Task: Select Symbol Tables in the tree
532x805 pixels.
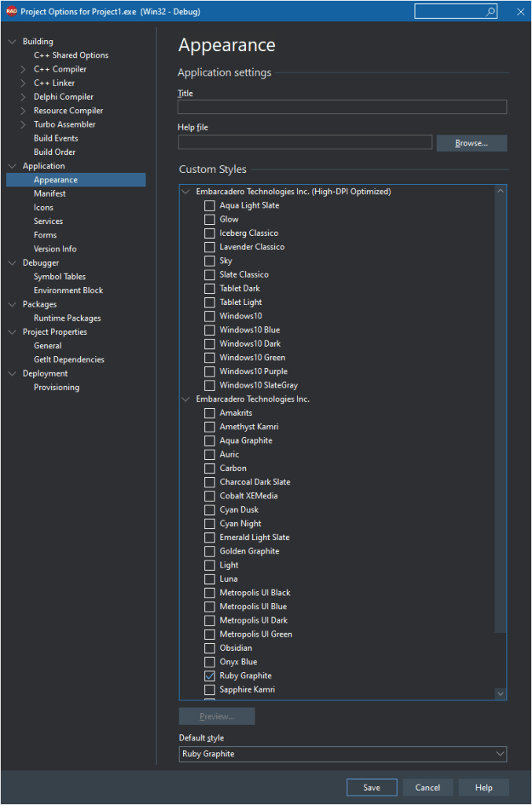Action: [60, 277]
